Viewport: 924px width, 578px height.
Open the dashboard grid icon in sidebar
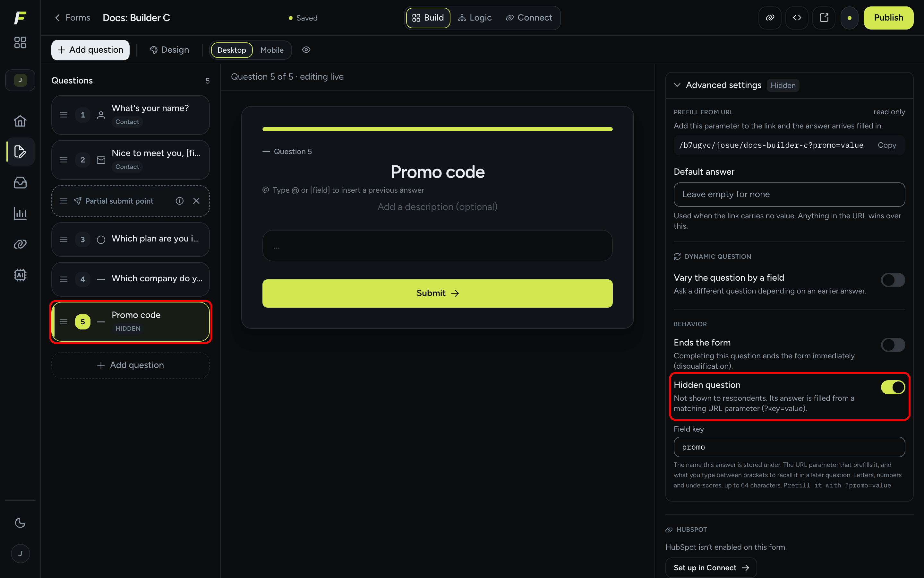(20, 42)
